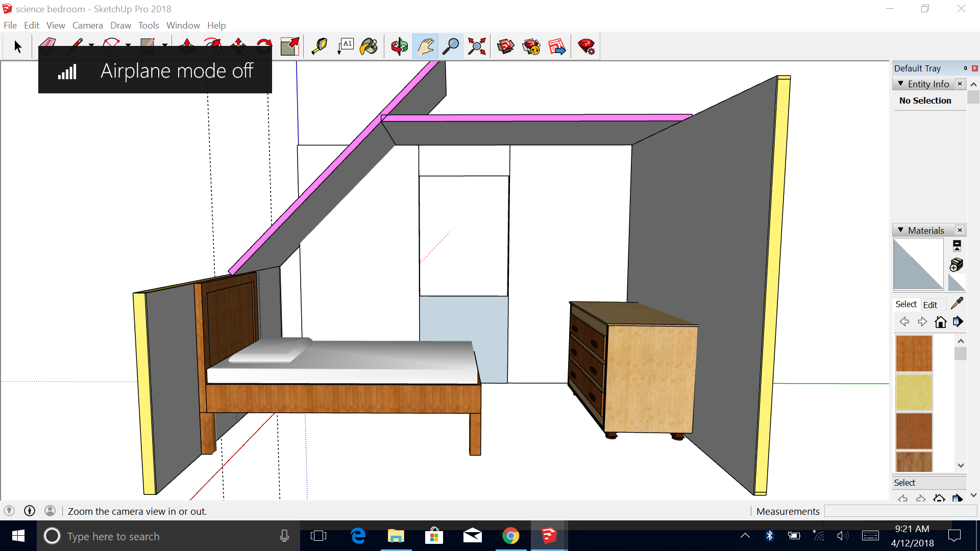980x551 pixels.
Task: Select the Tape Measure tool
Action: click(x=320, y=46)
